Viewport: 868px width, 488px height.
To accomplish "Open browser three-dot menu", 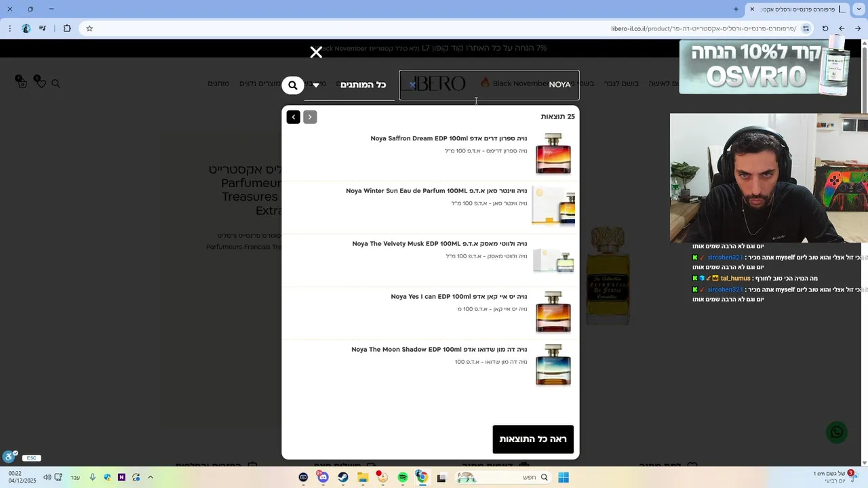I will tap(9, 28).
